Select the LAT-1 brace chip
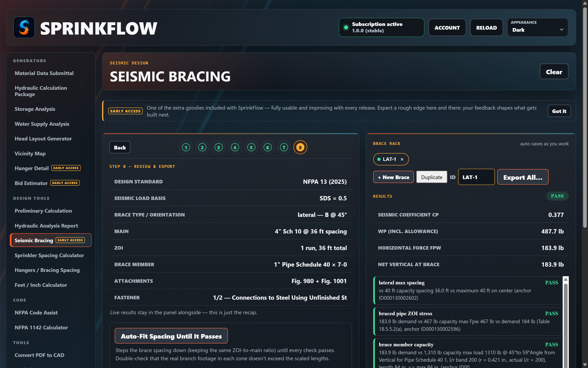 pyautogui.click(x=391, y=159)
